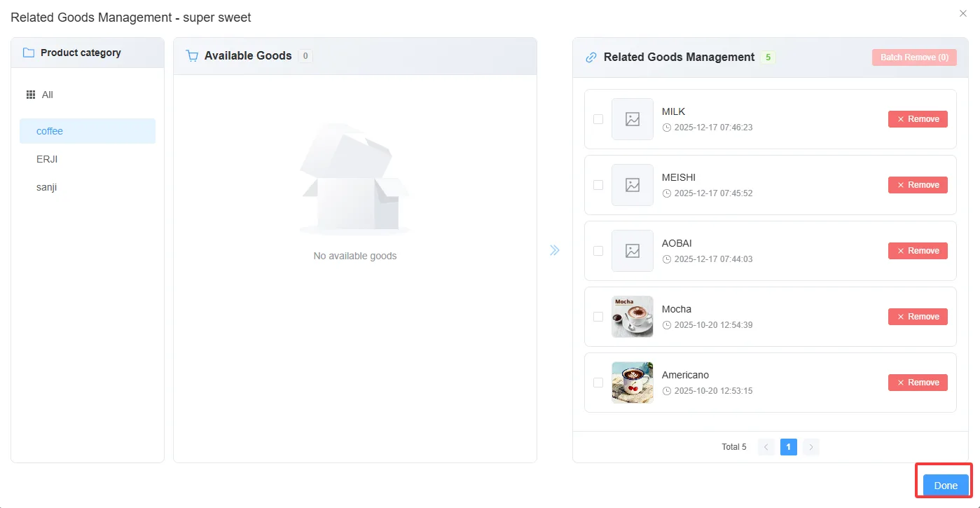The width and height of the screenshot is (980, 508).
Task: Go to previous page arrow
Action: click(x=766, y=447)
